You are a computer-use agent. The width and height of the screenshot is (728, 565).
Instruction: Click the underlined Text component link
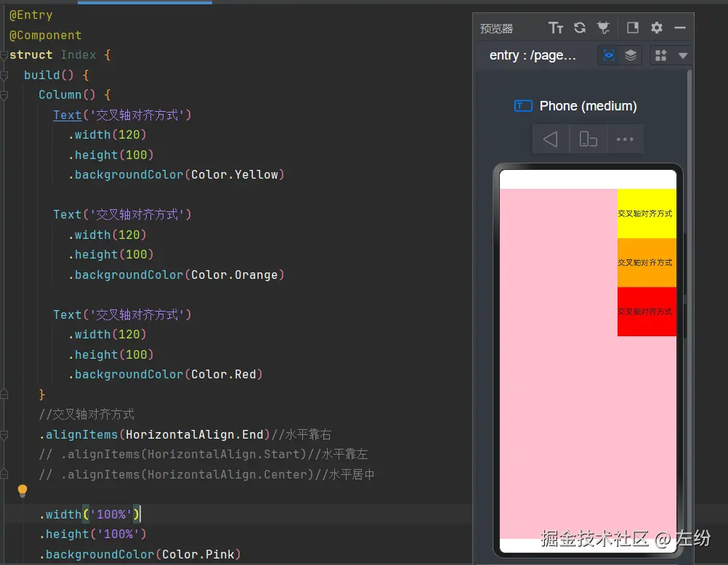(x=67, y=115)
